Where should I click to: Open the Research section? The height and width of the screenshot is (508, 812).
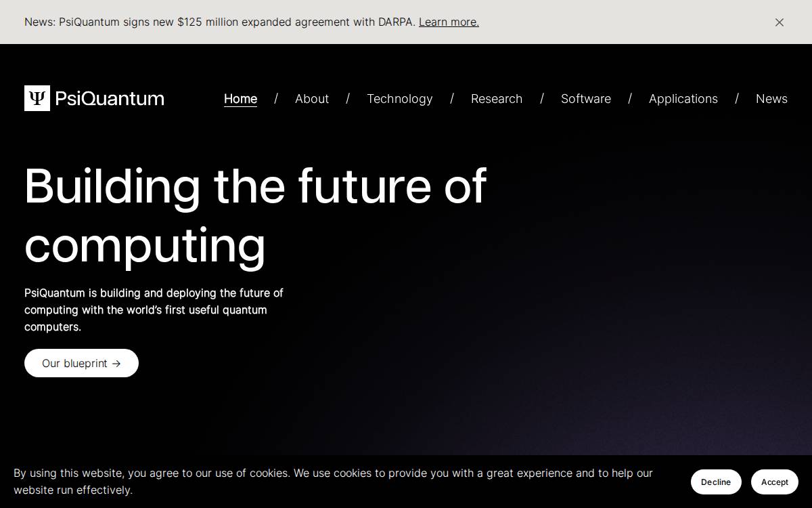click(497, 99)
